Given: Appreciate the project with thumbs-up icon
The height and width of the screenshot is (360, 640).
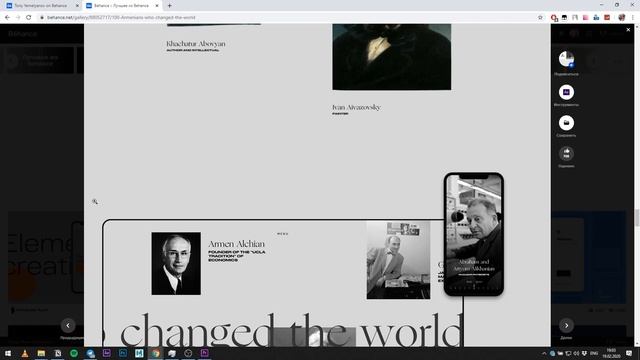Looking at the screenshot, I should pyautogui.click(x=566, y=153).
